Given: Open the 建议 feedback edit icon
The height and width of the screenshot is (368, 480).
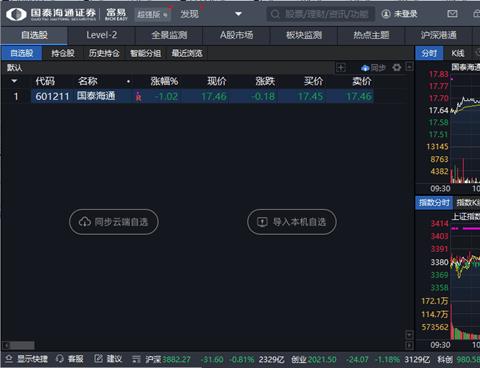Looking at the screenshot, I should [x=98, y=359].
